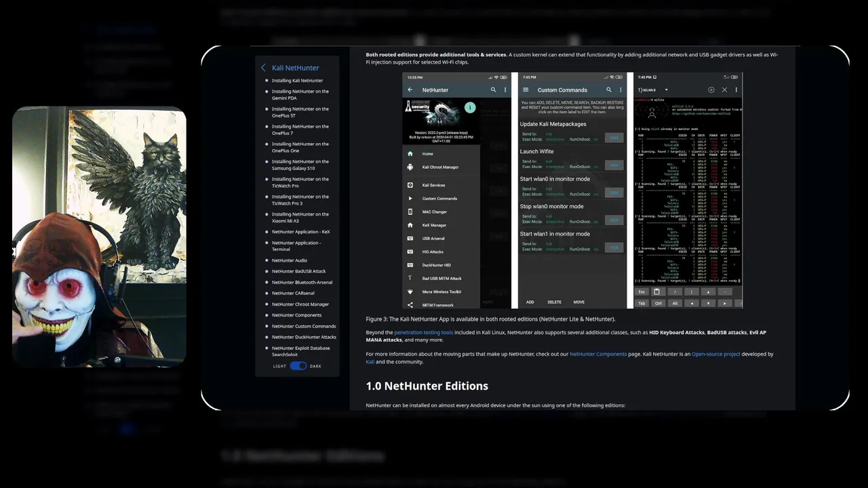This screenshot has height=488, width=868.
Task: Click RUN for Start wlan0 in monitor mode
Action: (614, 192)
